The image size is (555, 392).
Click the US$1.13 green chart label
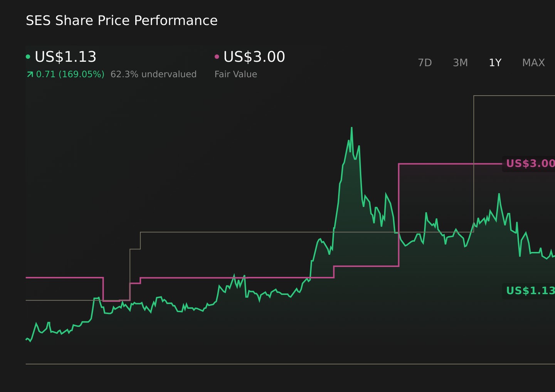pyautogui.click(x=530, y=291)
